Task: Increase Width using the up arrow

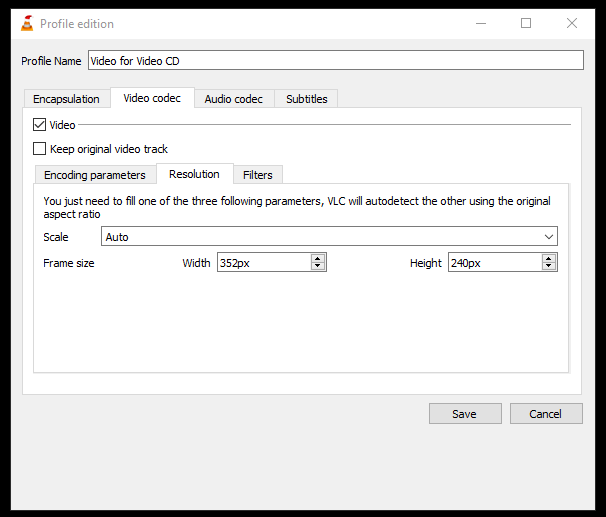Action: (x=317, y=258)
